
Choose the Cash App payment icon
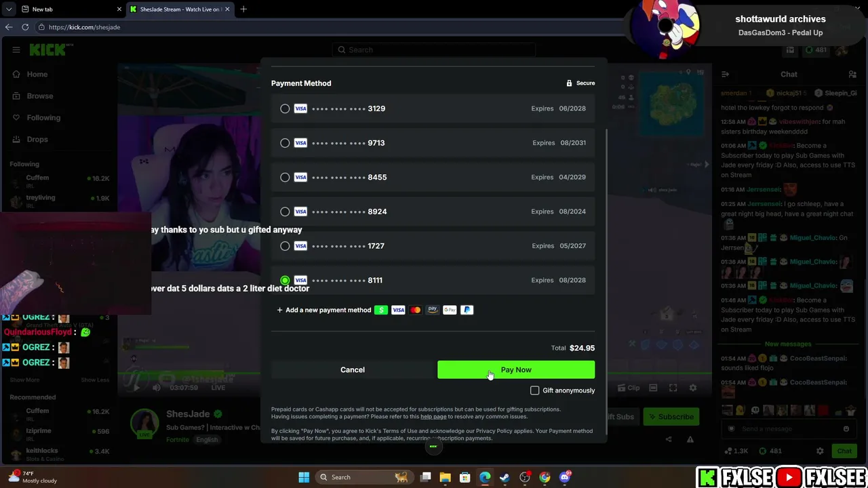click(381, 310)
